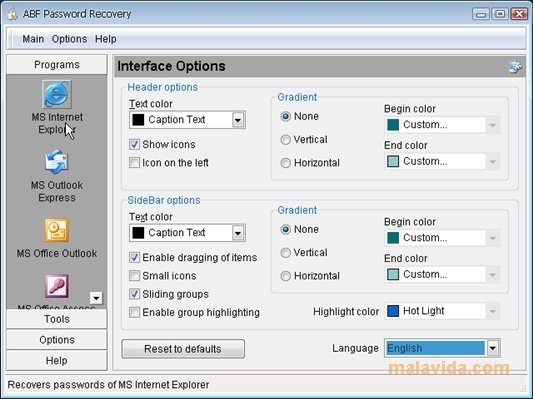Uncheck Show icons checkbox
This screenshot has width=533, height=399.
pos(134,144)
